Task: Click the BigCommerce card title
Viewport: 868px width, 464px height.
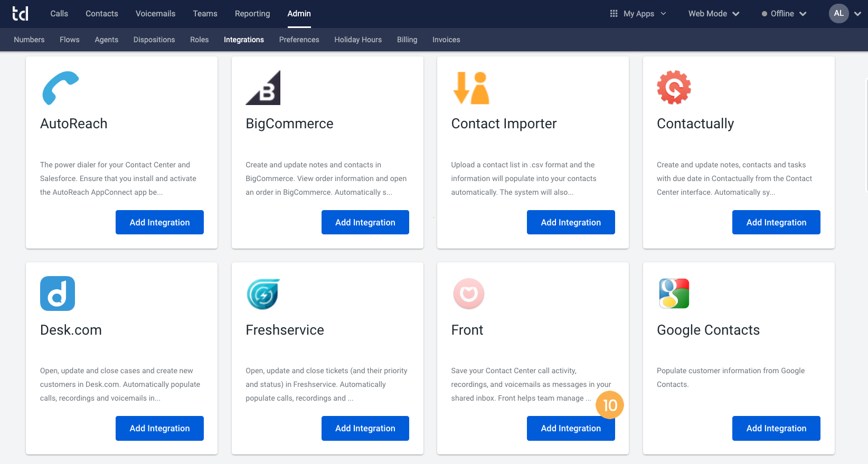Action: (289, 124)
